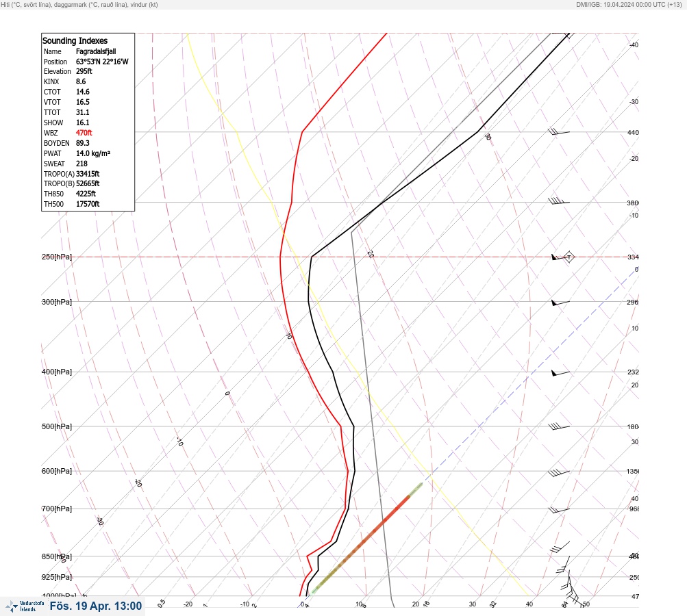Click the '850[hPa]' pressure label

(57, 556)
